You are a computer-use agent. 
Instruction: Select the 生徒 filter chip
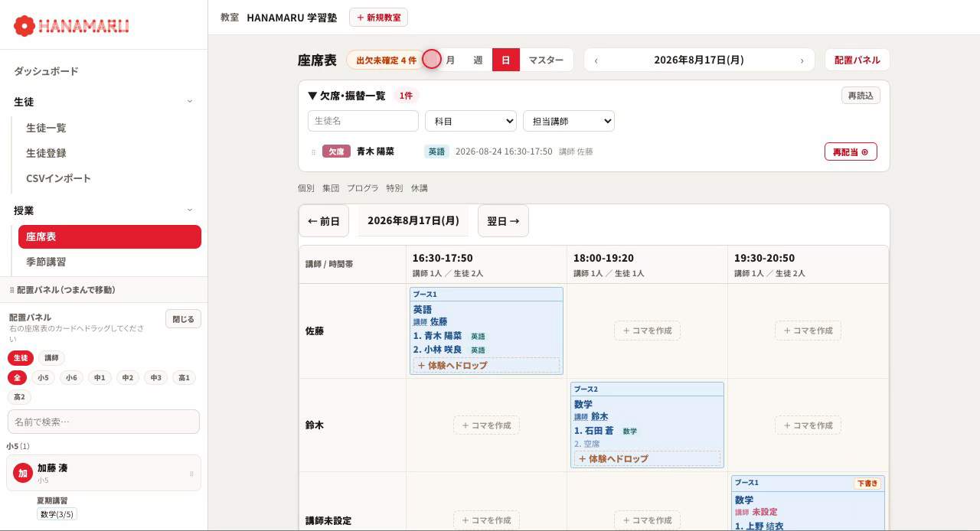pyautogui.click(x=21, y=358)
